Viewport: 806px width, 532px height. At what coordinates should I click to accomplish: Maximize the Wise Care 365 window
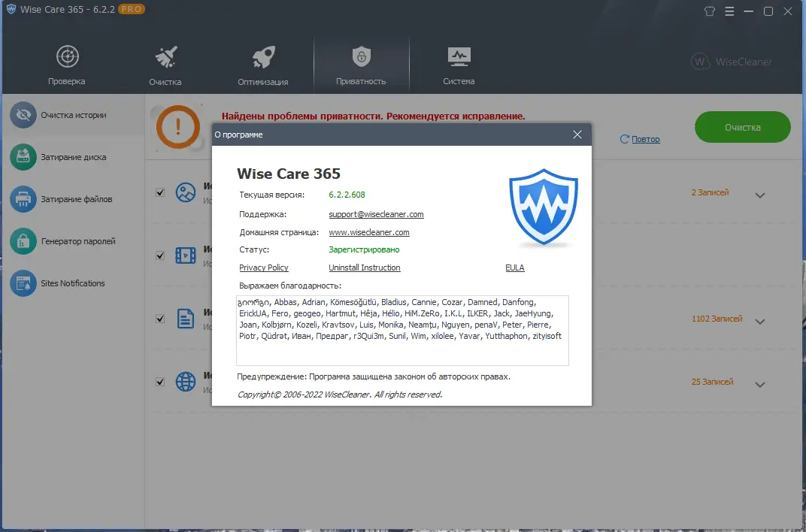768,11
